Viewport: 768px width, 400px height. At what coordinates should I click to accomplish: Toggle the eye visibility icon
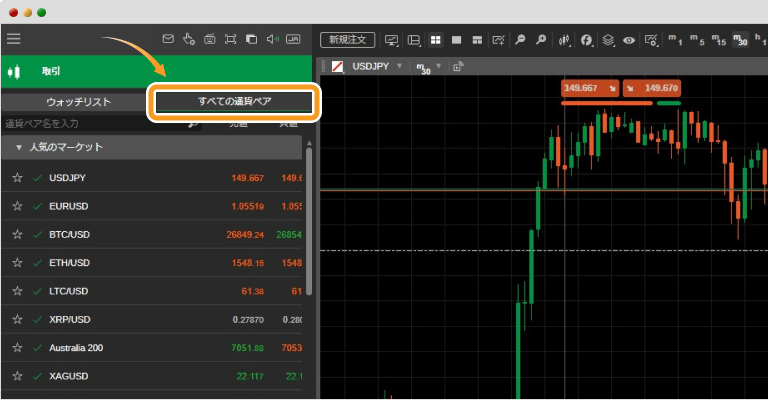point(629,40)
